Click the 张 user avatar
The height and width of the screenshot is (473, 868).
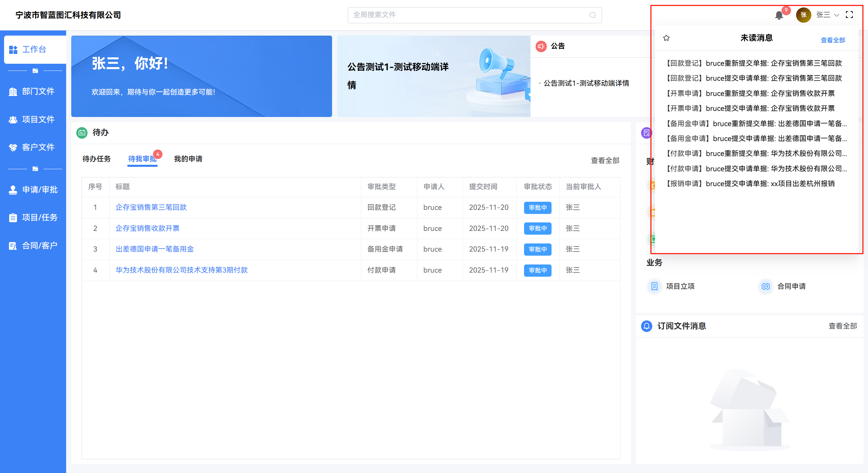coord(803,15)
